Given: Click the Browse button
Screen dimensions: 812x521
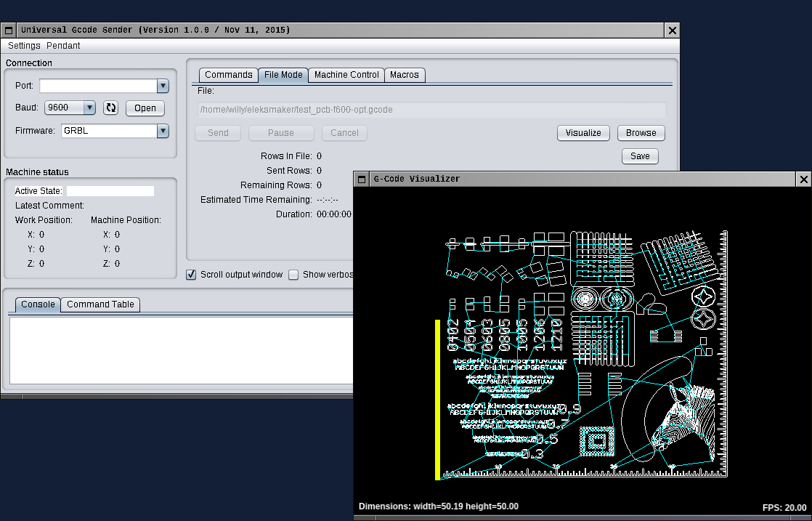Looking at the screenshot, I should 641,132.
